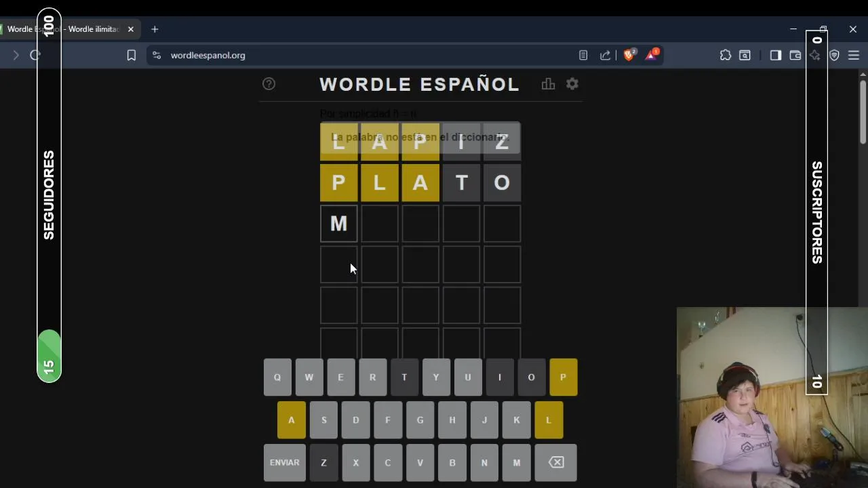Click the yellow P tile in PLATO row
The width and height of the screenshot is (868, 488).
click(339, 183)
